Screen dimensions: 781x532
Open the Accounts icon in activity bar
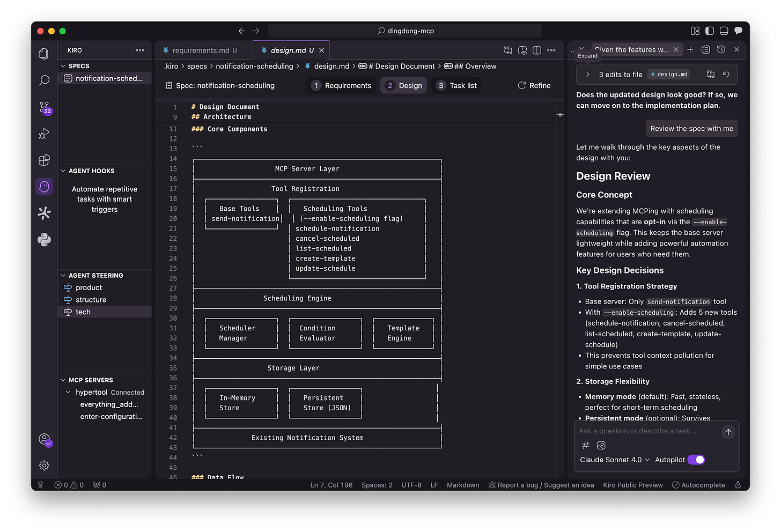point(45,440)
